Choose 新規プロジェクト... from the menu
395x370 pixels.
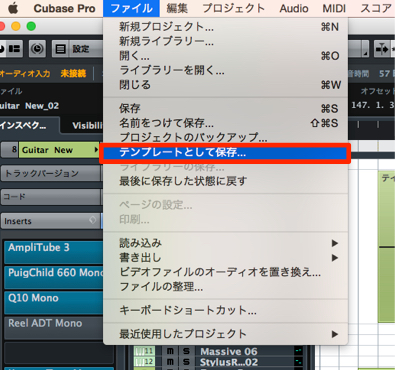click(x=226, y=27)
